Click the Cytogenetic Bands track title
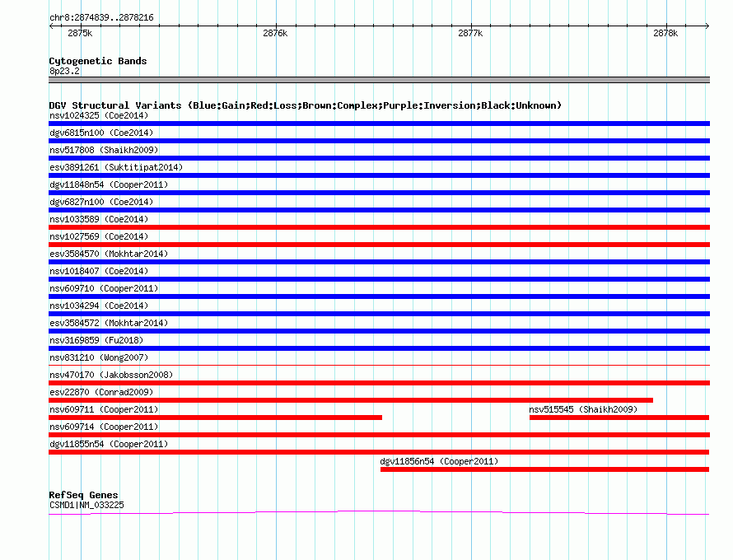 point(98,61)
